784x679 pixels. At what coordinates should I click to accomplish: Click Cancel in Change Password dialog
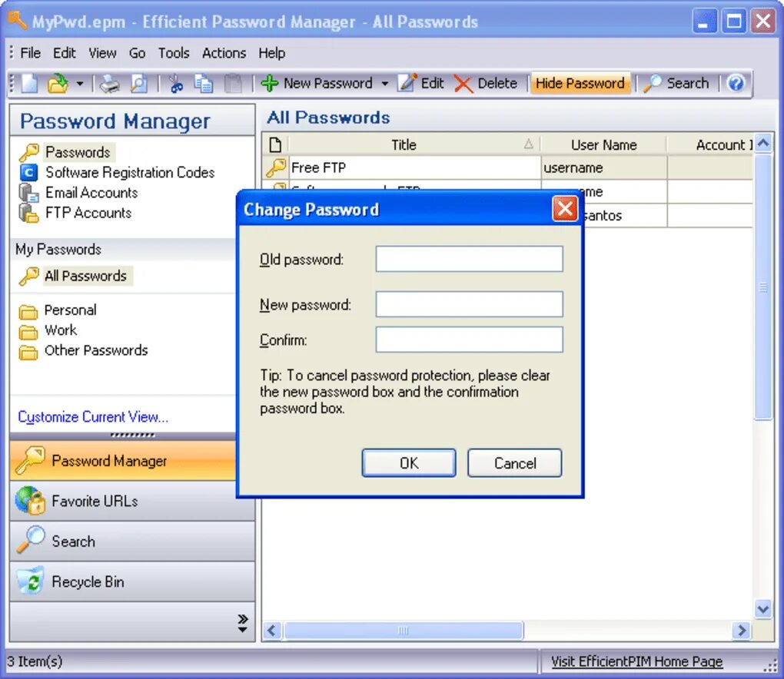tap(514, 463)
